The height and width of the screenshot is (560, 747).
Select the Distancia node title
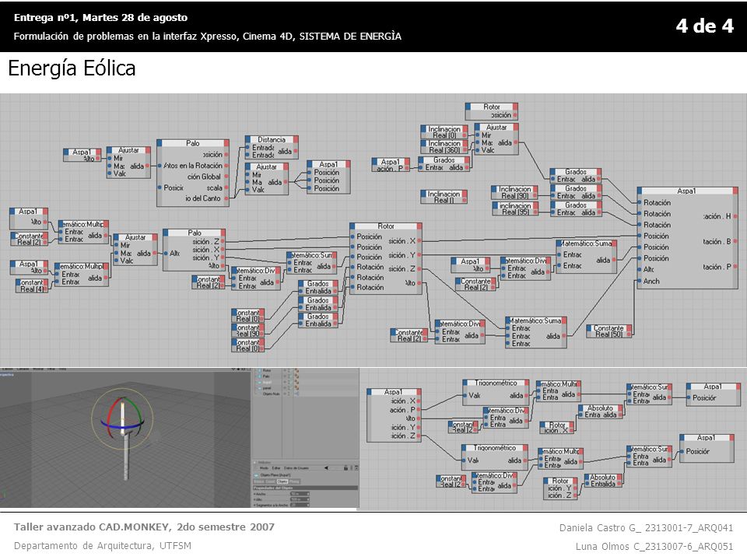(x=272, y=139)
